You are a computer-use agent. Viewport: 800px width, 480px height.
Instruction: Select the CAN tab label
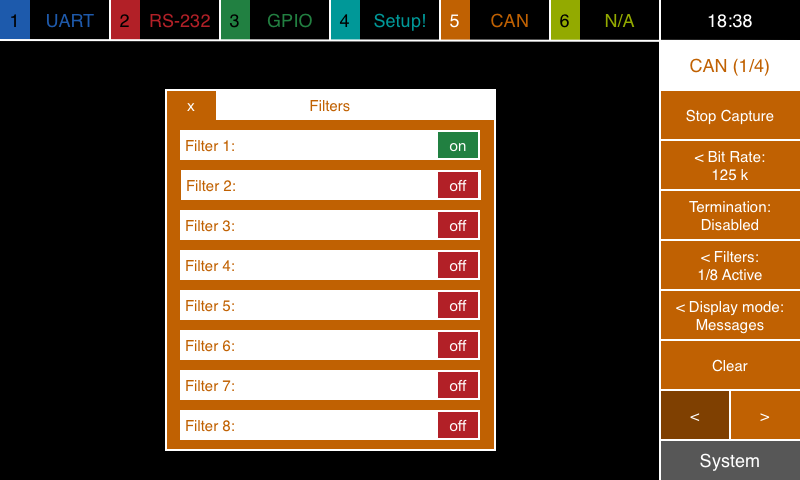[x=509, y=20]
